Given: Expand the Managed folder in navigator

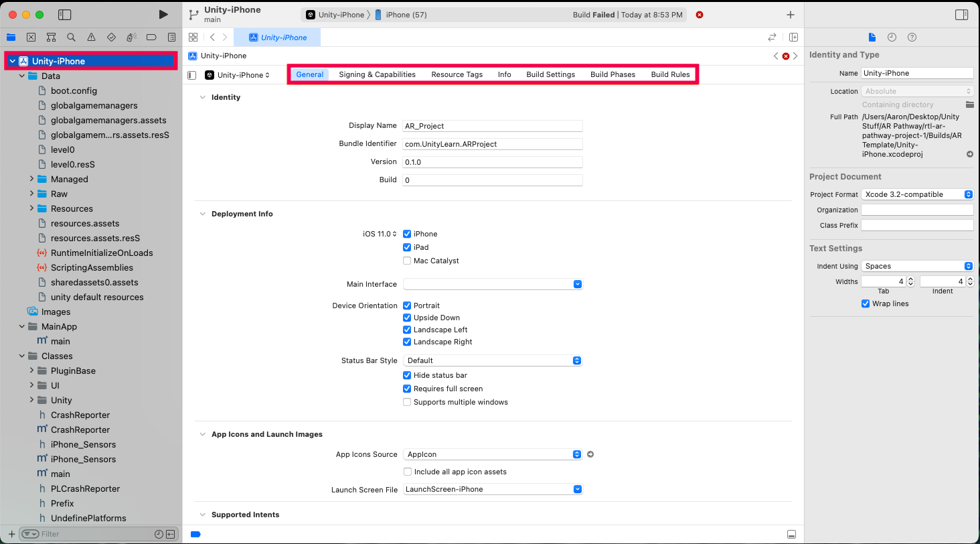Looking at the screenshot, I should 31,179.
